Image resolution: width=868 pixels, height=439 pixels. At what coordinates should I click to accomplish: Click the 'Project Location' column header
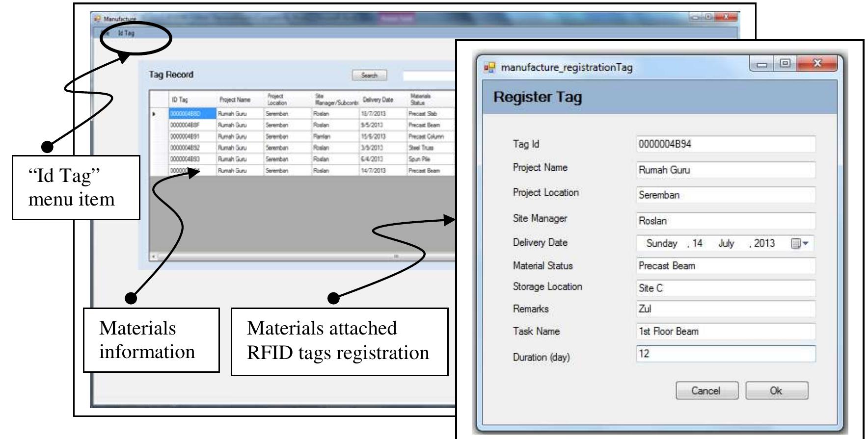[x=288, y=100]
